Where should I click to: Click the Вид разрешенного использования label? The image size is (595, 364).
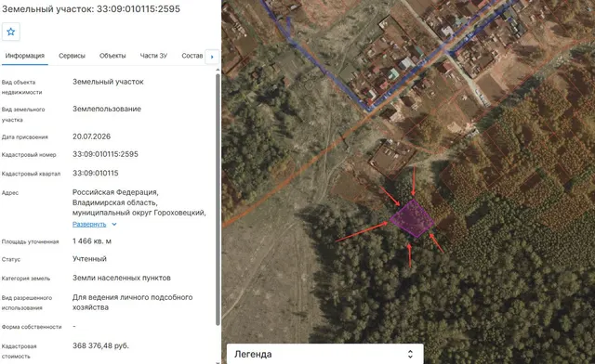tap(27, 303)
